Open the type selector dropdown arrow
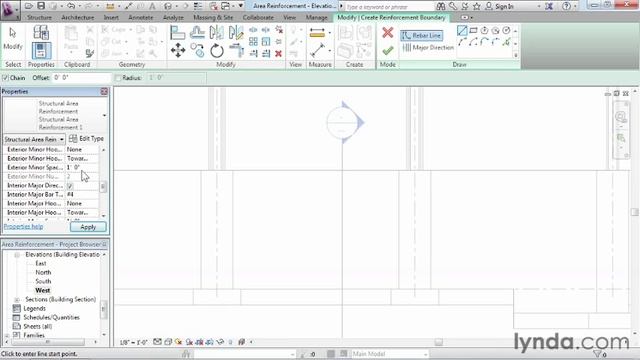 (x=104, y=116)
